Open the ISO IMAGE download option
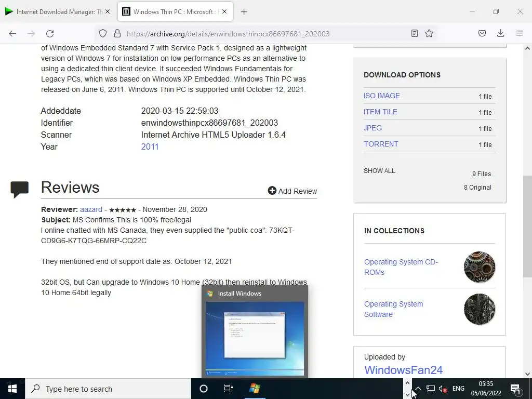 (382, 96)
